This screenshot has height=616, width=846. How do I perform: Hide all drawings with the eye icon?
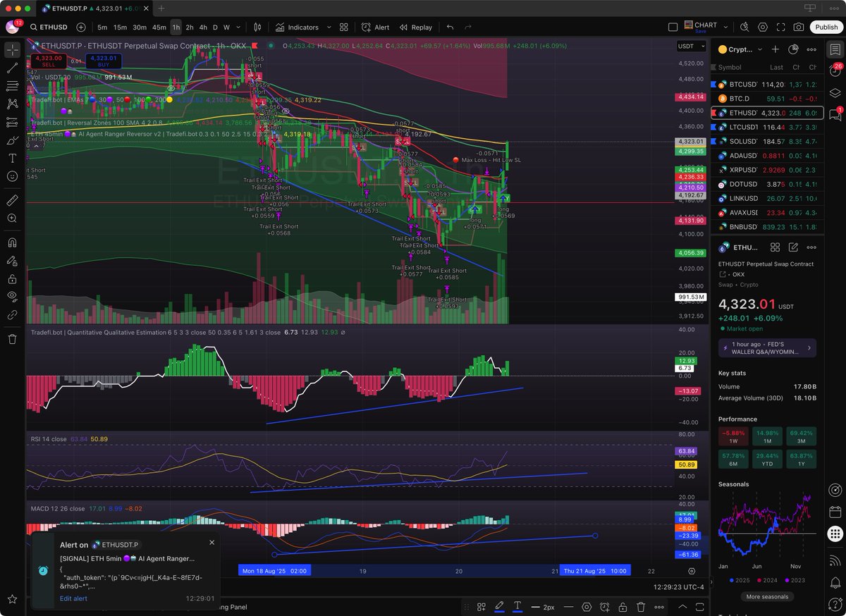point(12,297)
